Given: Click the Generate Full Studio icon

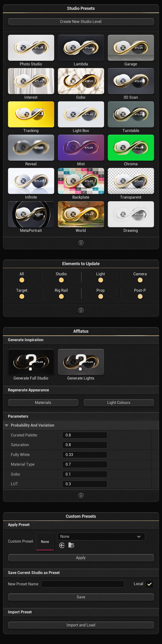Looking at the screenshot, I should tap(31, 362).
